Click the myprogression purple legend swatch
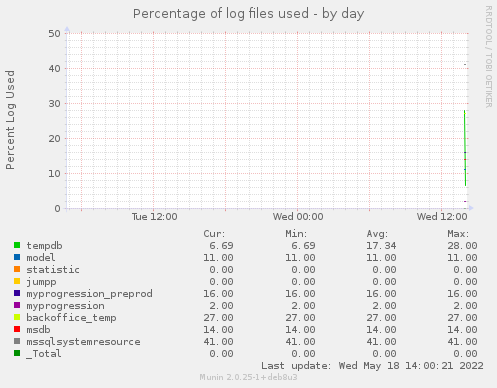 click(x=17, y=305)
